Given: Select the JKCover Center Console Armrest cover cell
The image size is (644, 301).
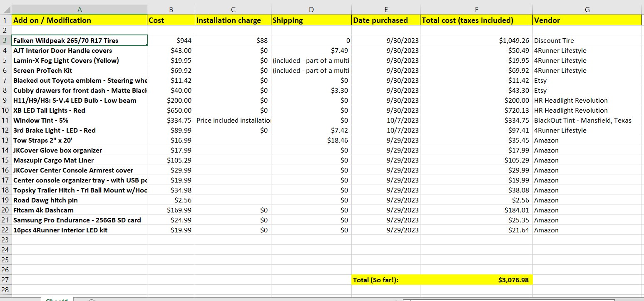Looking at the screenshot, I should pyautogui.click(x=80, y=170).
